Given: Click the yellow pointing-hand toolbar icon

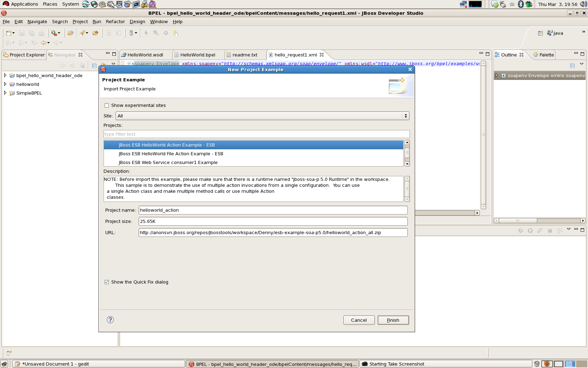Looking at the screenshot, I should pos(176,33).
